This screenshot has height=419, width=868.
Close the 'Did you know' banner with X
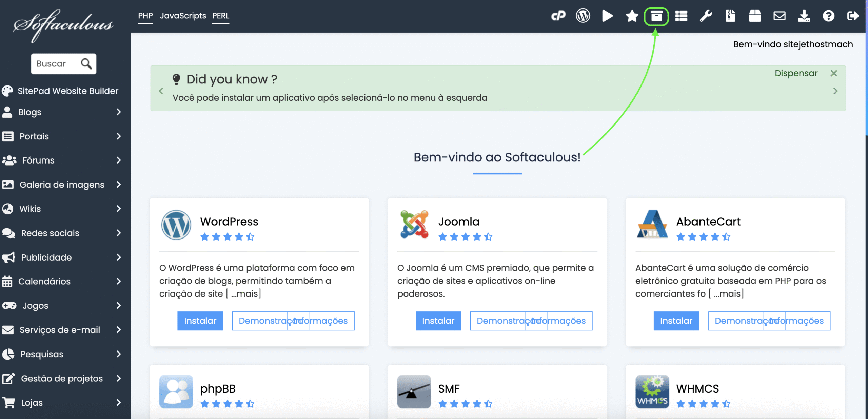[834, 73]
